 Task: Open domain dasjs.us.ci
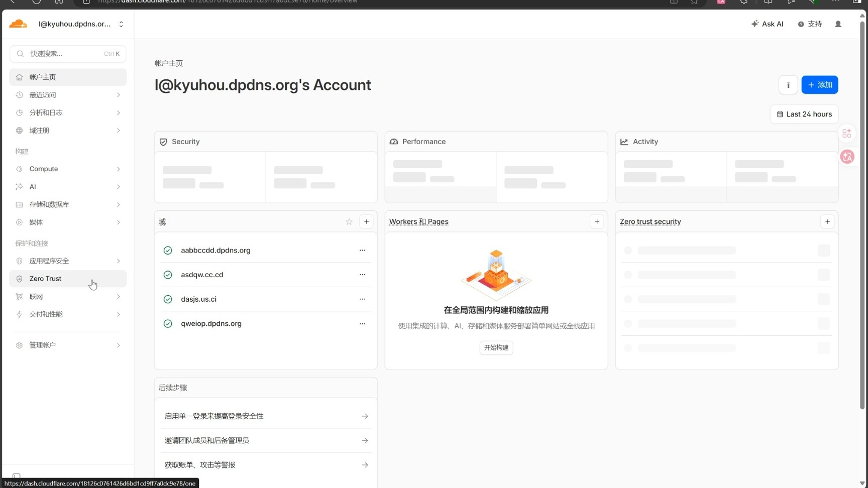198,299
